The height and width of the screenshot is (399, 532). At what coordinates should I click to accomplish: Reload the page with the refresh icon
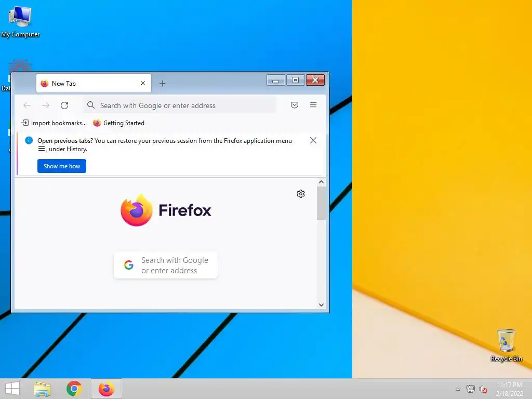coord(64,105)
